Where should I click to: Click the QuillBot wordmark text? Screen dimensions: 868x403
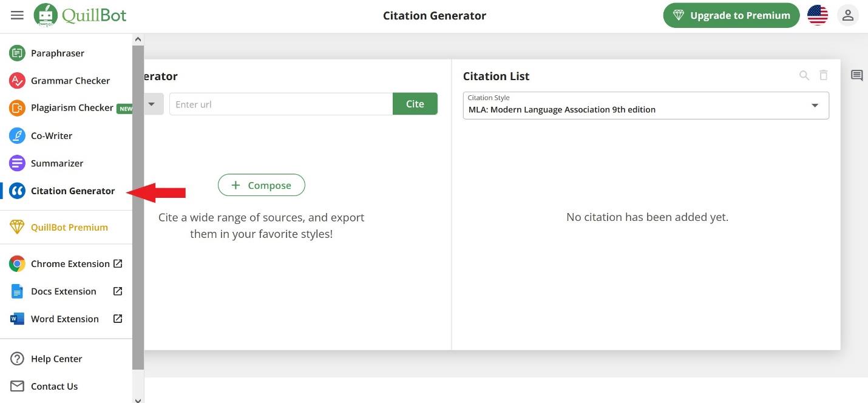(x=94, y=15)
